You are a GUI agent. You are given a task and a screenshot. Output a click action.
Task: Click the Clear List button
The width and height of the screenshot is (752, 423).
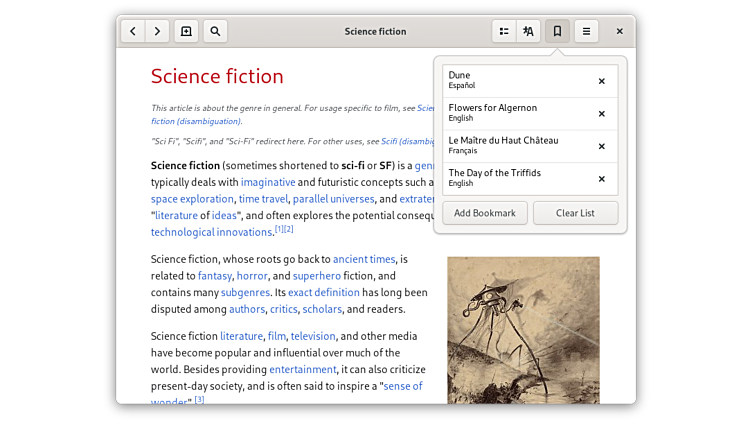(575, 213)
